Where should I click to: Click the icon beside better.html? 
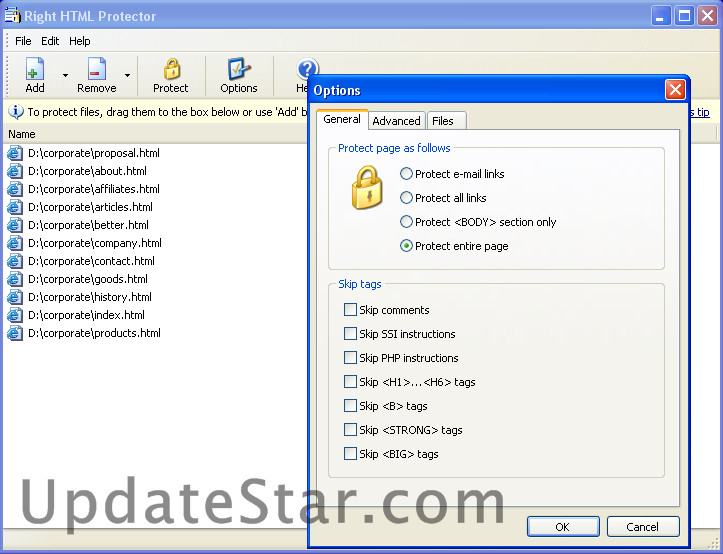[x=15, y=225]
